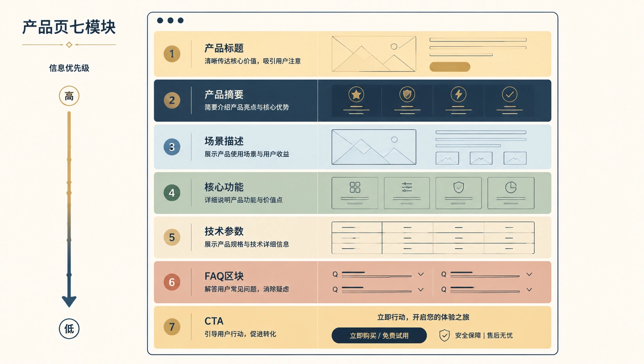Expand the bottom-left FAQ question chevron
The height and width of the screenshot is (364, 644).
[x=421, y=290]
